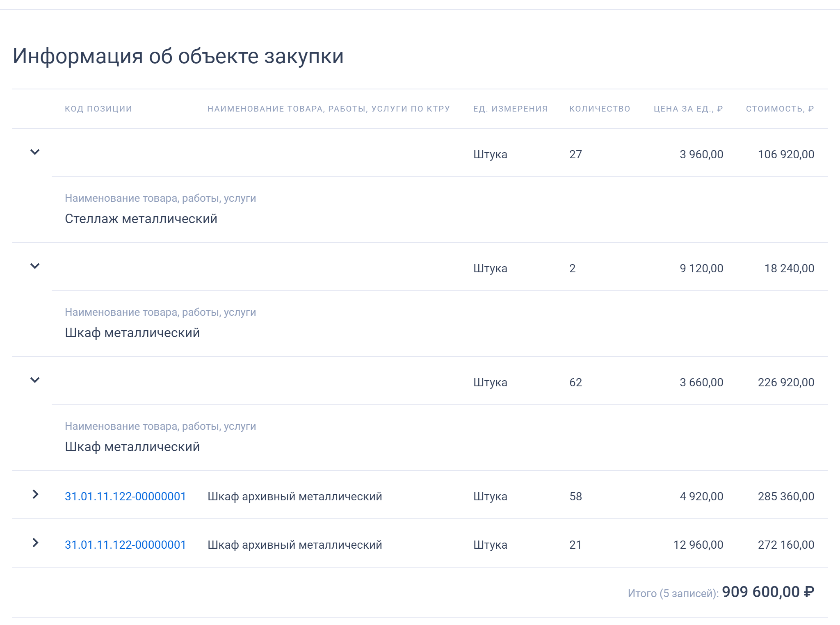Click the cost value 106 920,00
Screen dimensions: 840x625
click(786, 154)
